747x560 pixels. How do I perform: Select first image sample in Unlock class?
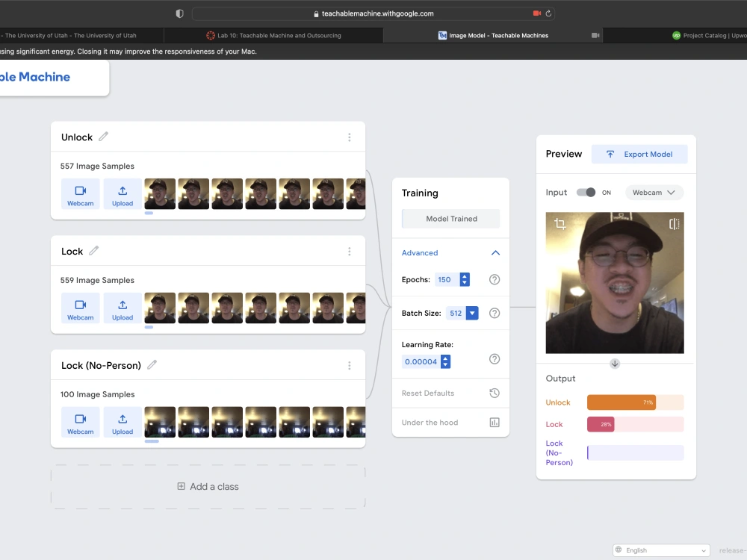coord(160,194)
